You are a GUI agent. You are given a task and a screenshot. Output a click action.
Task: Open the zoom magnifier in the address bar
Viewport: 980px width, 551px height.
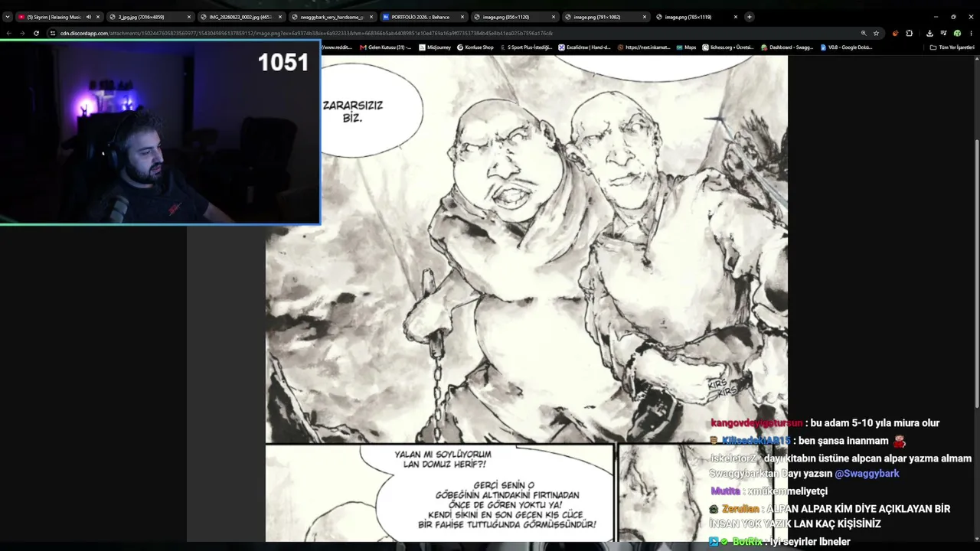(x=864, y=33)
